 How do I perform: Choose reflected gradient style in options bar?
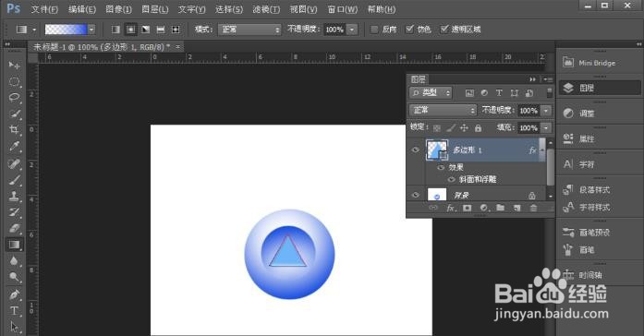click(x=161, y=30)
